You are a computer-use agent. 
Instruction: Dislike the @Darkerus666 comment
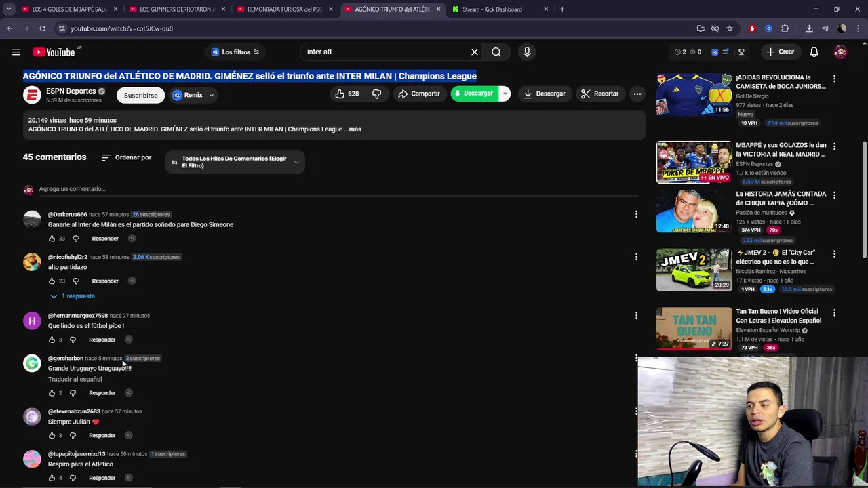coord(76,239)
